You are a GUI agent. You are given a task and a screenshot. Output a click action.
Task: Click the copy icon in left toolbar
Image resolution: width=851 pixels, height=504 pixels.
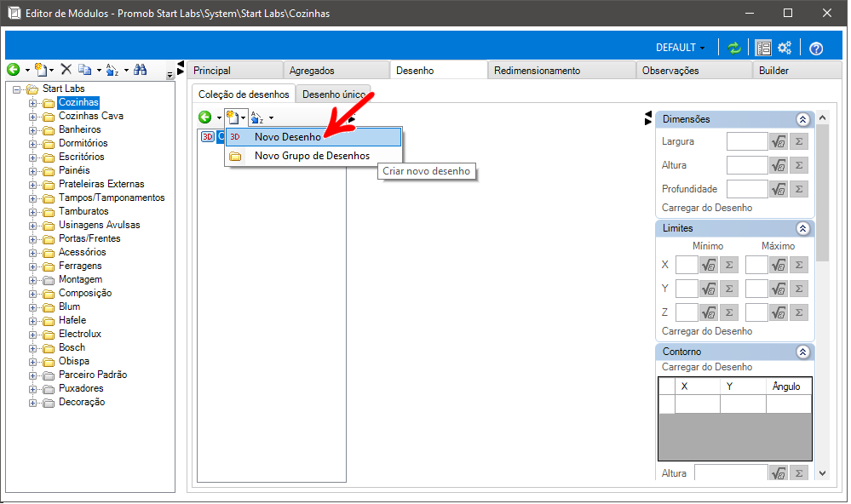click(84, 70)
